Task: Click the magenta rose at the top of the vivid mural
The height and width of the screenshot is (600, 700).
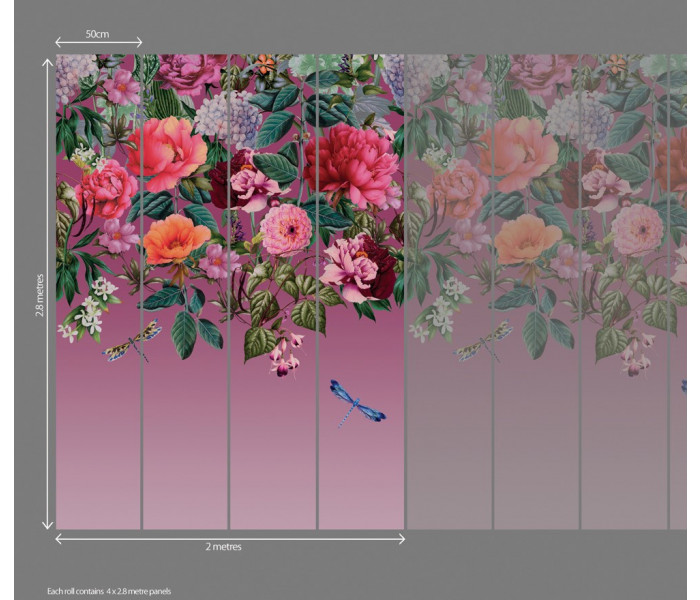Action: [192, 72]
